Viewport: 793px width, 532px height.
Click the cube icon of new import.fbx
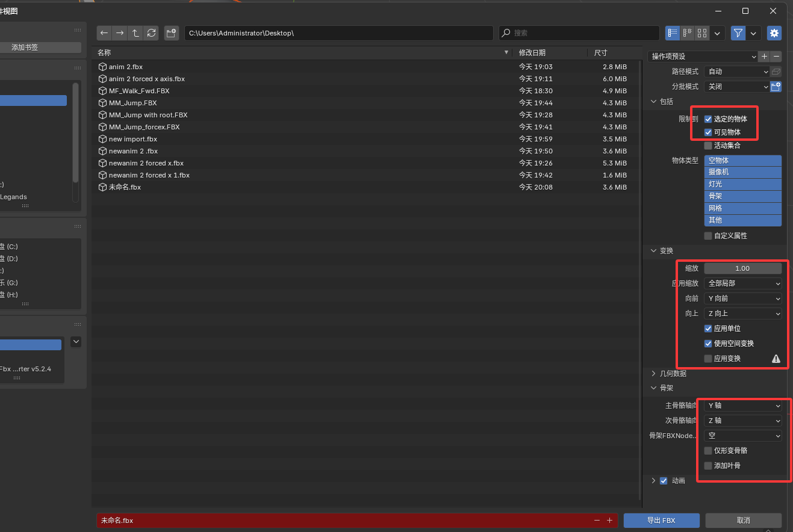click(x=102, y=139)
